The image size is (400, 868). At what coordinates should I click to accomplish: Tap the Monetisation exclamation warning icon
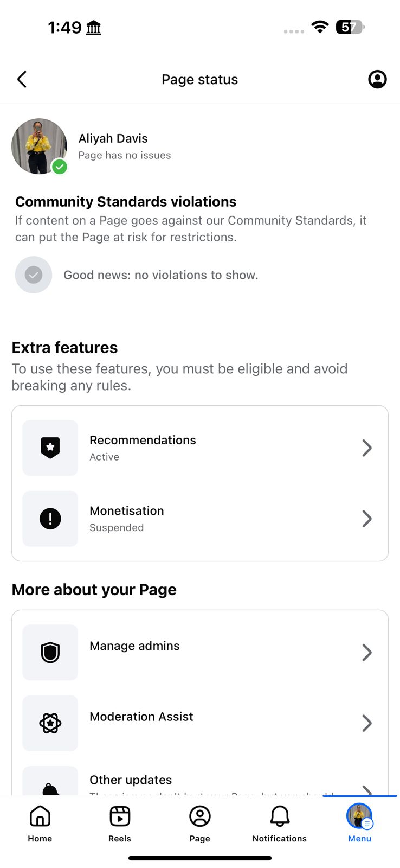[50, 519]
